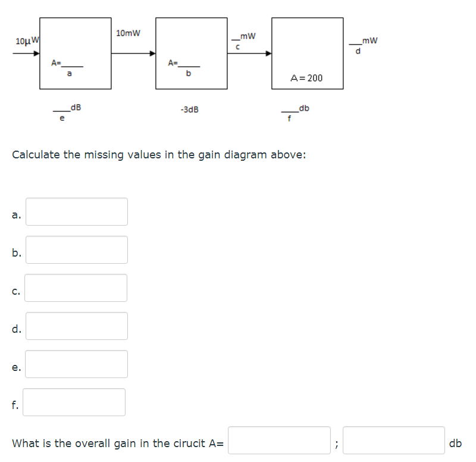
Task: Select the answer box labeled c
Action: click(76, 288)
